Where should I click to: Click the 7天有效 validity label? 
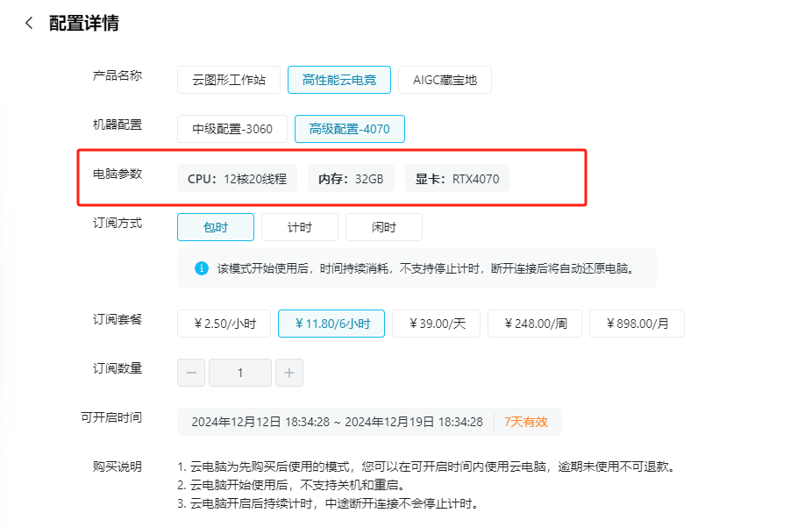525,422
